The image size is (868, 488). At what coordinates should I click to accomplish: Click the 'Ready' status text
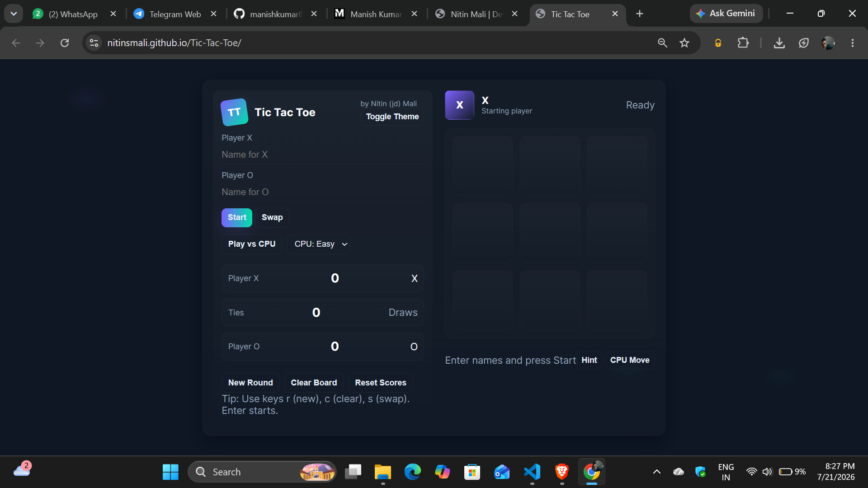(x=640, y=105)
